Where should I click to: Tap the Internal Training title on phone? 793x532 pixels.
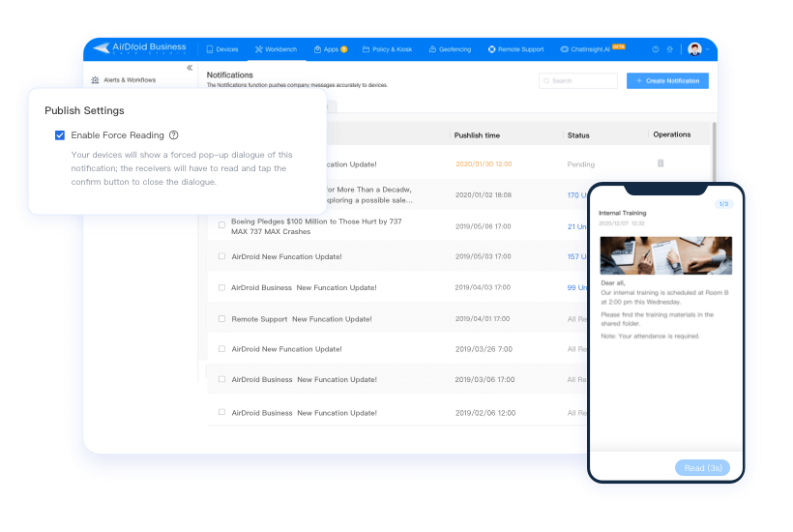click(623, 213)
